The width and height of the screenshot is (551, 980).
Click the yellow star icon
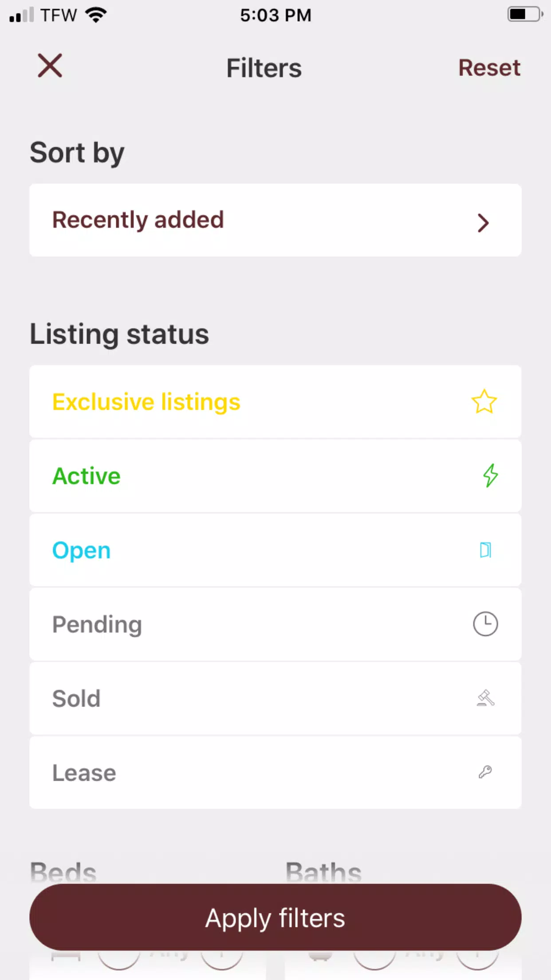click(x=484, y=402)
